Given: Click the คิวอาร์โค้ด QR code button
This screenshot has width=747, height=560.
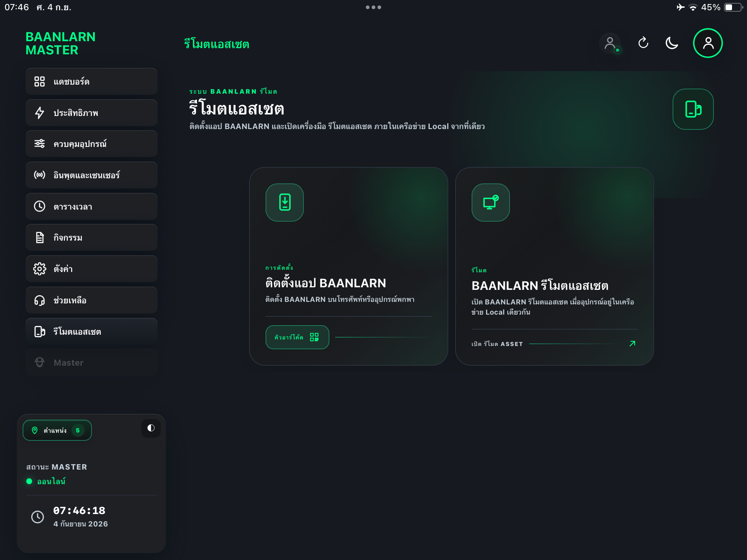Looking at the screenshot, I should [x=297, y=337].
